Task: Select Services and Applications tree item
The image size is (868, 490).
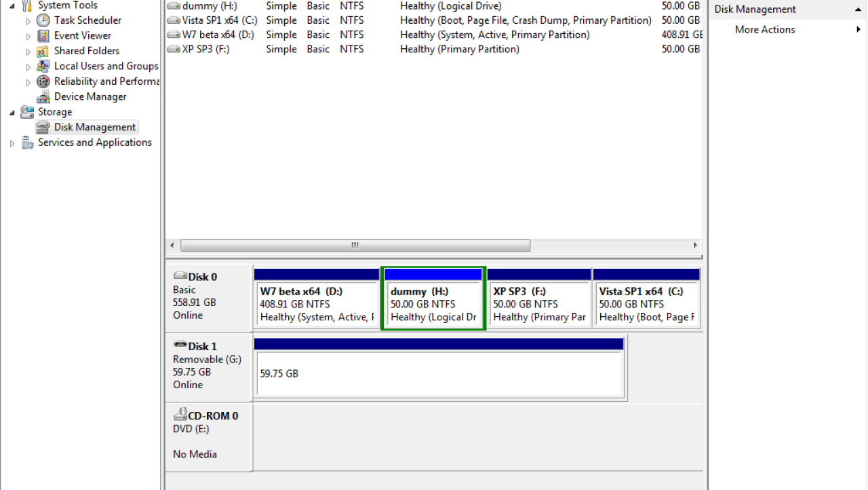Action: 95,143
